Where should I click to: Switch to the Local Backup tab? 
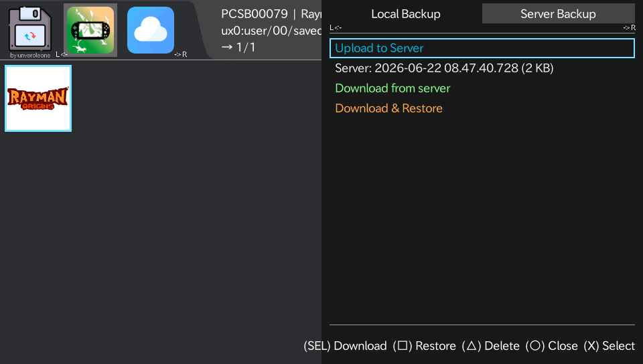406,14
